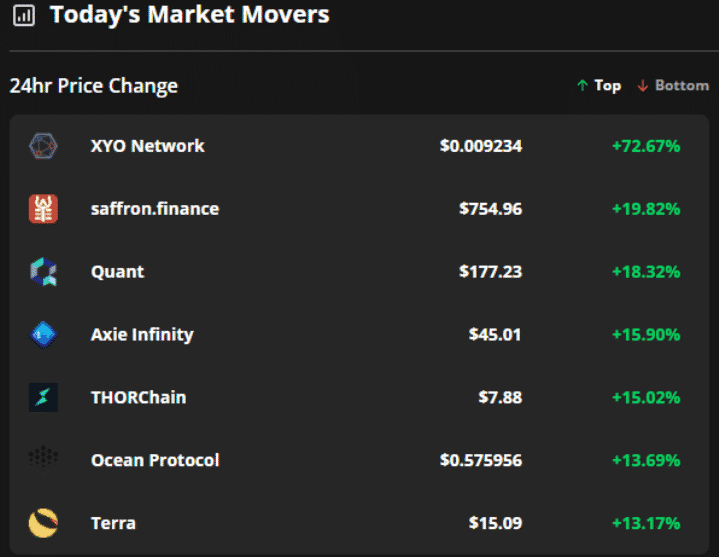This screenshot has height=557, width=719.
Task: Select the Quant coin name
Action: [117, 272]
